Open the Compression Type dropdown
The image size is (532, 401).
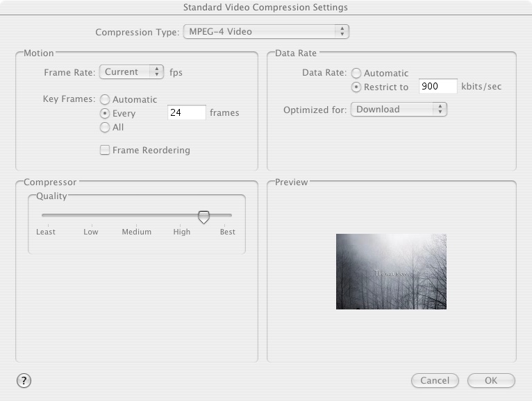[x=266, y=31]
